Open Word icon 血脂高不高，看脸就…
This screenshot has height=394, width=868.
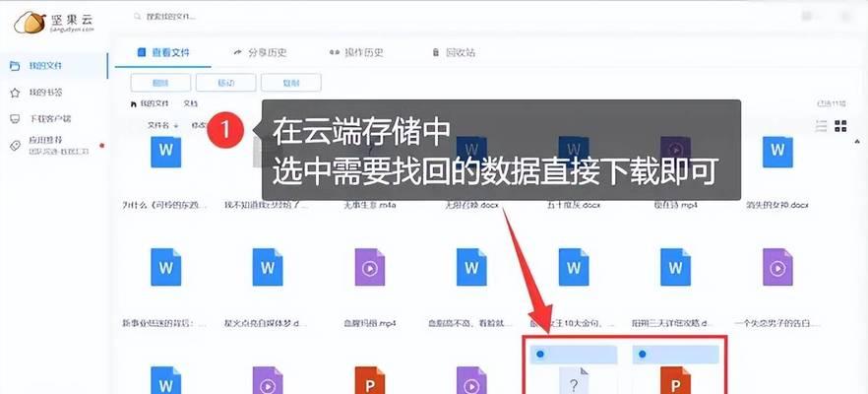click(471, 268)
